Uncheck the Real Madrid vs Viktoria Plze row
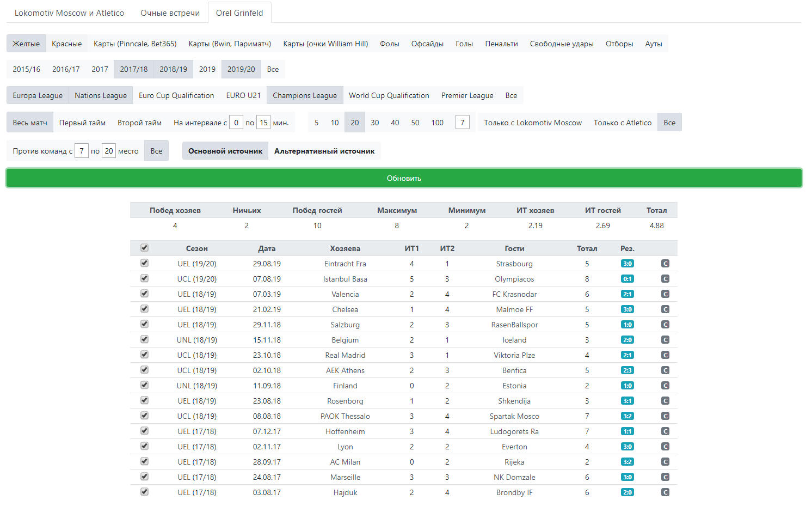This screenshot has width=812, height=506. click(x=144, y=355)
